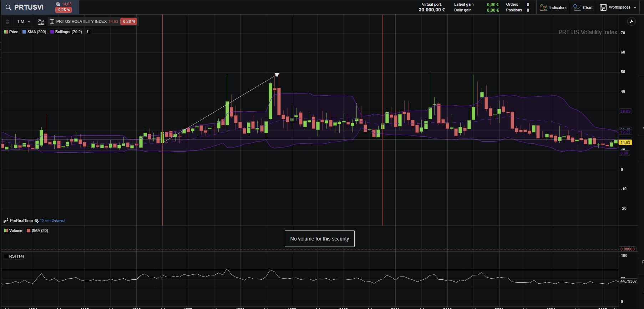This screenshot has height=309, width=644.
Task: Open the 1 M timeframe dropdown
Action: tap(24, 22)
